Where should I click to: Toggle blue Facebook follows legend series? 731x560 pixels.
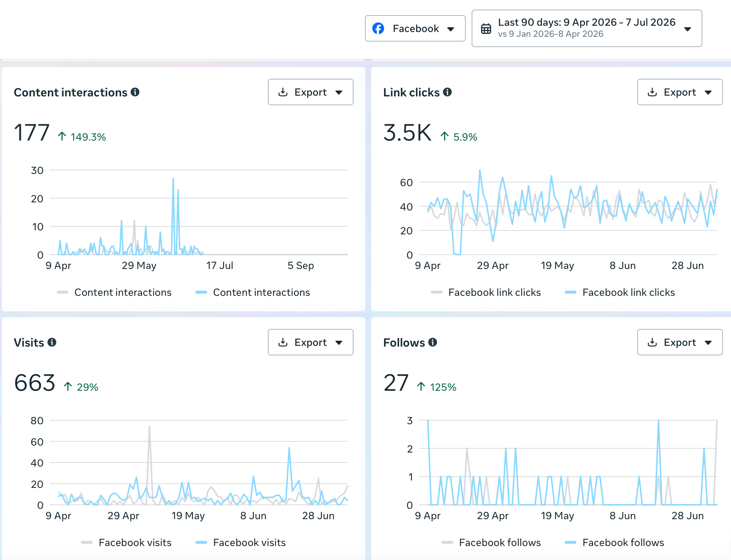point(614,542)
